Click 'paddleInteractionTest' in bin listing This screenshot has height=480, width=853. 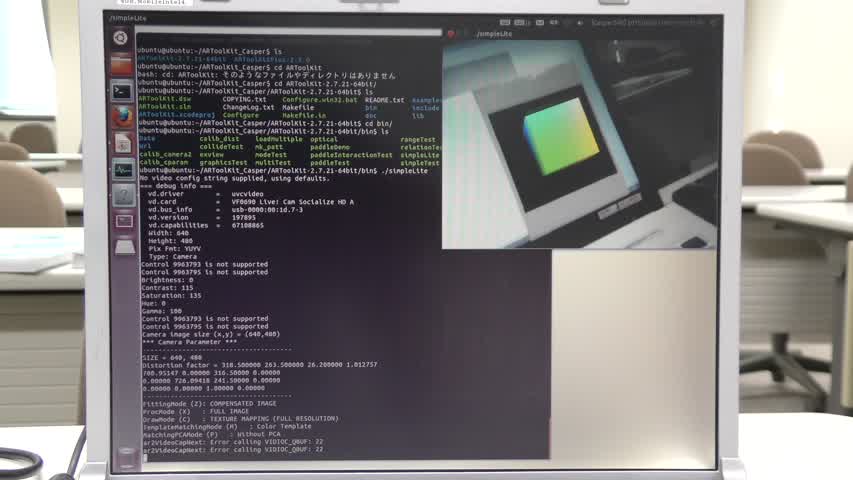[x=351, y=155]
